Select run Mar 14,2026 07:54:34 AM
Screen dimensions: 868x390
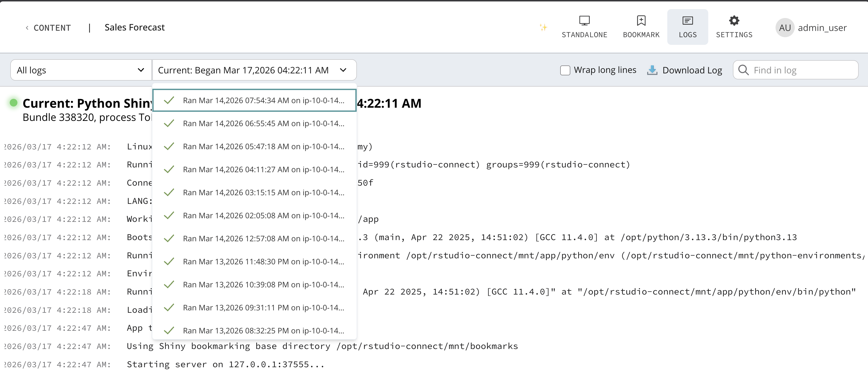[x=263, y=100]
